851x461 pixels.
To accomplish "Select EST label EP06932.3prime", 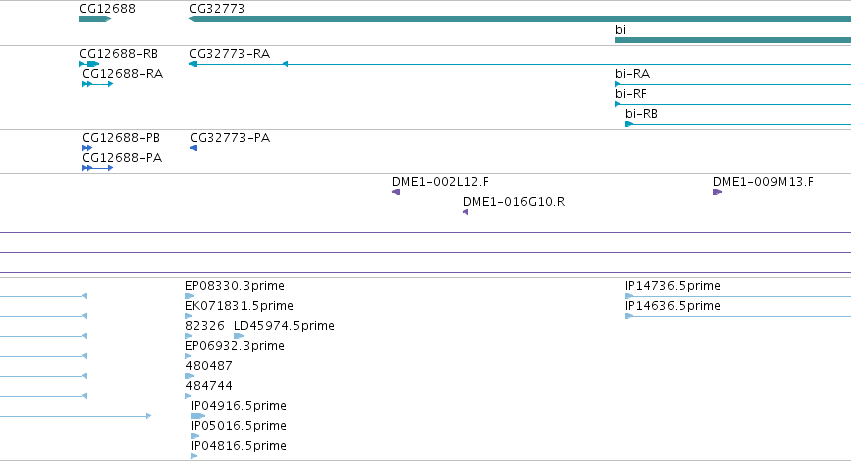I will click(235, 346).
